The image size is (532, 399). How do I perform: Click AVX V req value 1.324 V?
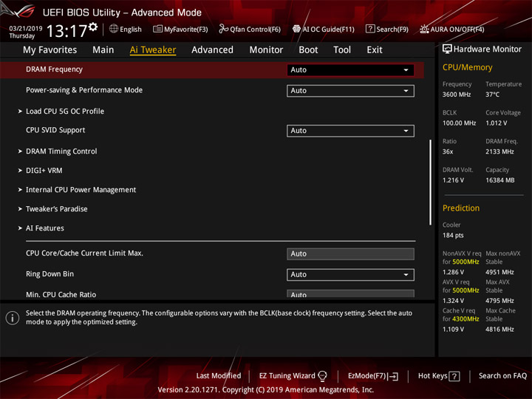pos(453,301)
